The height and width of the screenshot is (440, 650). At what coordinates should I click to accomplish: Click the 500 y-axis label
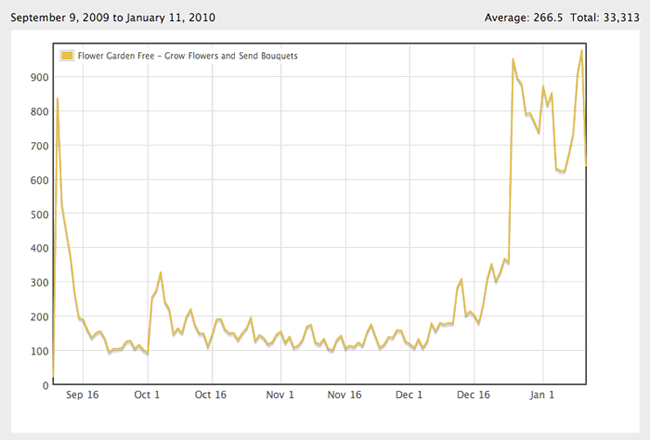(x=39, y=214)
